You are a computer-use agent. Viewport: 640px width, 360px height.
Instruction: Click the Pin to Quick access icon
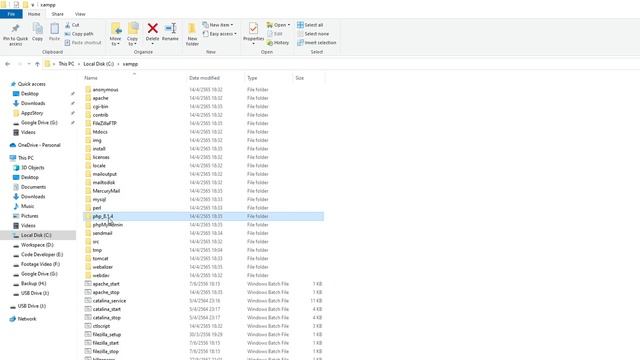(x=16, y=29)
